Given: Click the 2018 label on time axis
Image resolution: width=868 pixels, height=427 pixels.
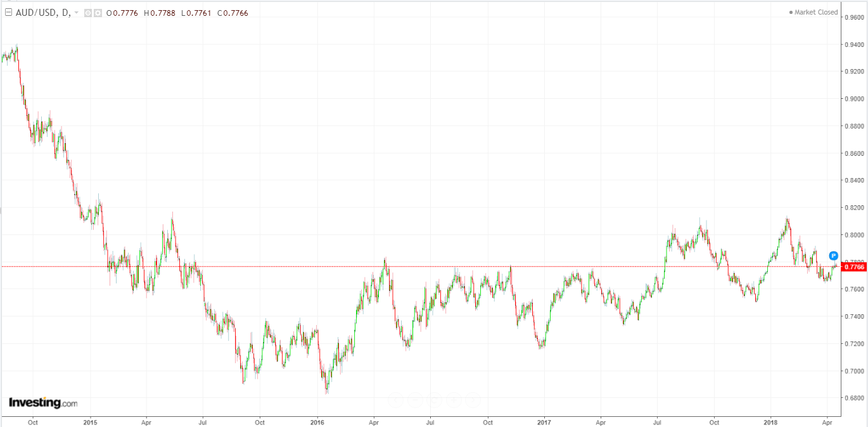Looking at the screenshot, I should click(x=771, y=421).
